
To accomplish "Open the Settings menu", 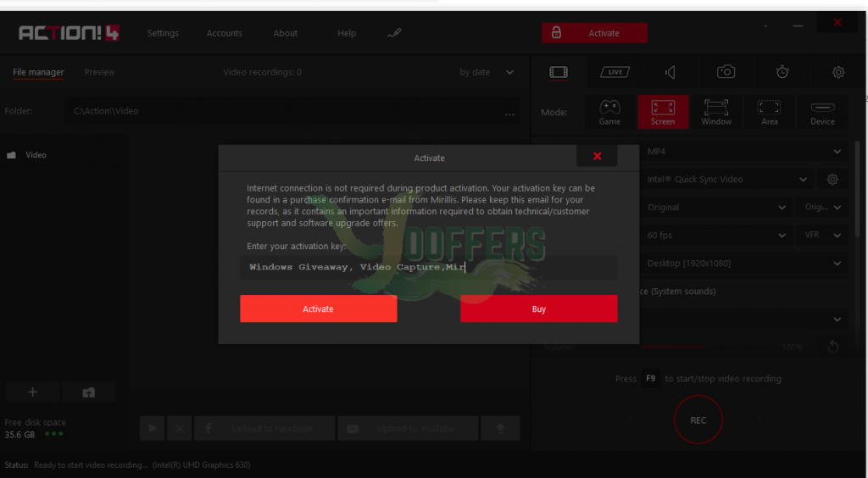I will point(163,33).
